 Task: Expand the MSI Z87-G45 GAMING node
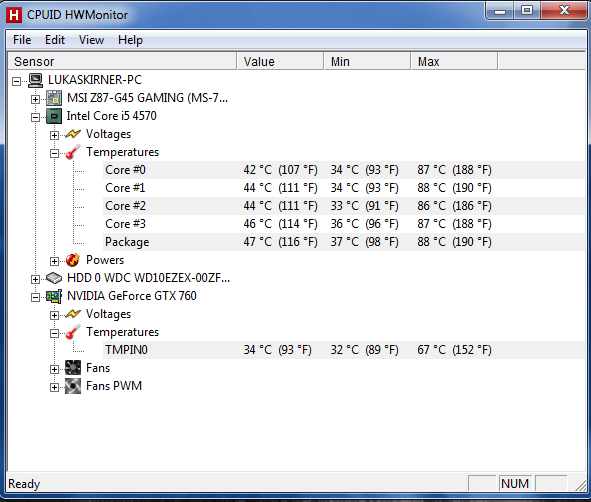[x=35, y=99]
